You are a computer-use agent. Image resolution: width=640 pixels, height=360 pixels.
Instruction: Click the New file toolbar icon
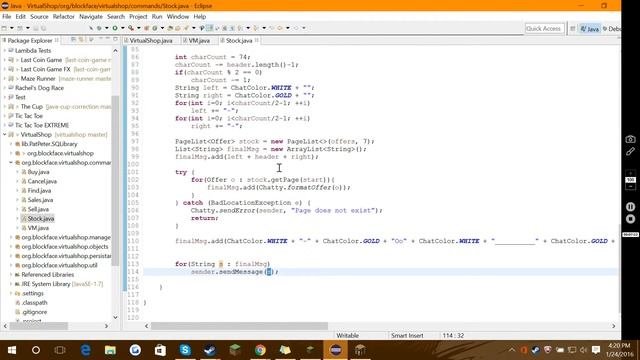pyautogui.click(x=4, y=28)
